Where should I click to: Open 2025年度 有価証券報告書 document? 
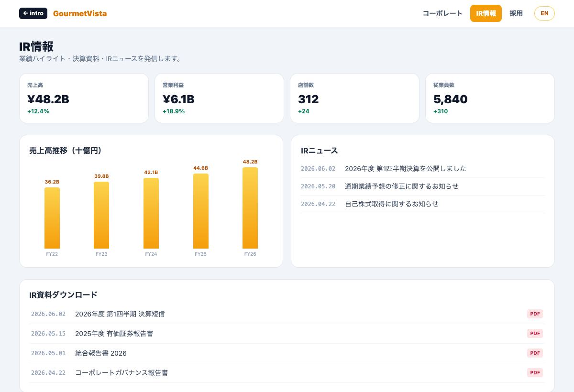pos(286,334)
